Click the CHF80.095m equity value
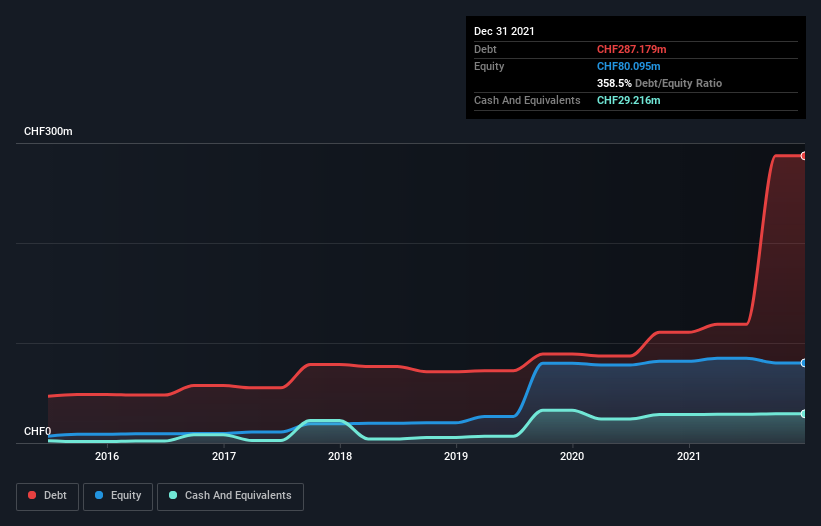 tap(628, 66)
